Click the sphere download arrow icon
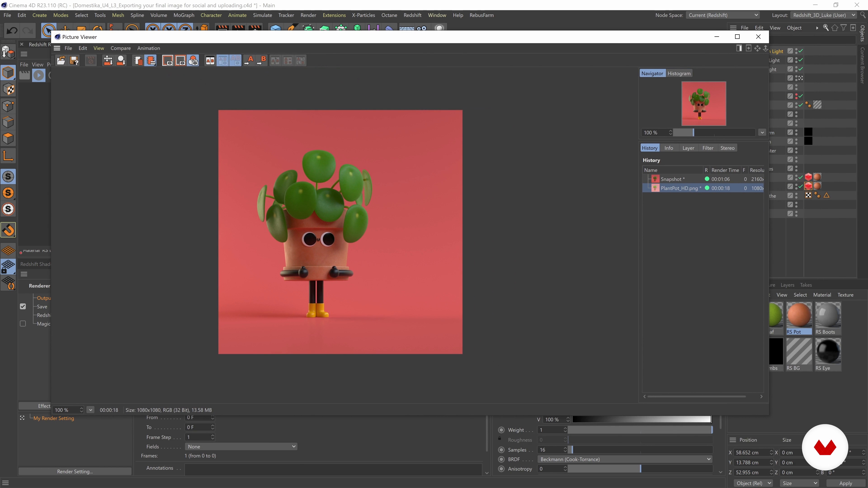868x488 pixels. [121, 61]
